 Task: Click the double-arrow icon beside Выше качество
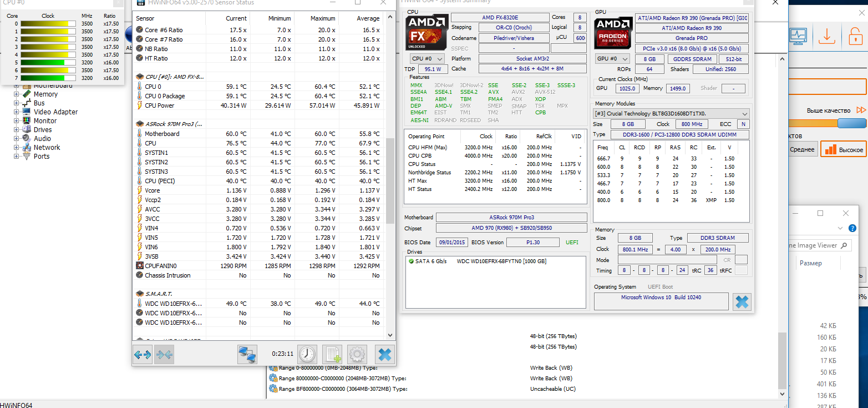point(861,110)
